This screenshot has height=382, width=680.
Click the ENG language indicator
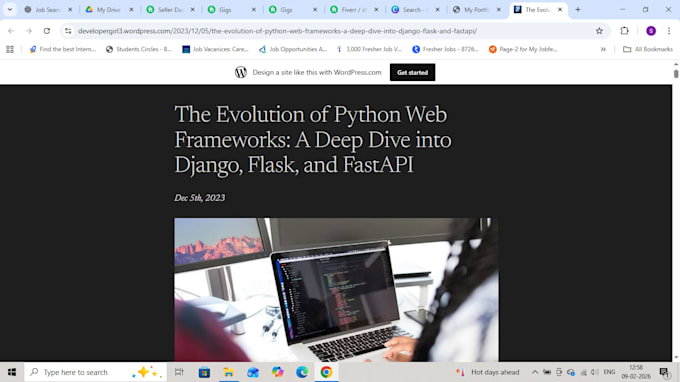(x=609, y=372)
